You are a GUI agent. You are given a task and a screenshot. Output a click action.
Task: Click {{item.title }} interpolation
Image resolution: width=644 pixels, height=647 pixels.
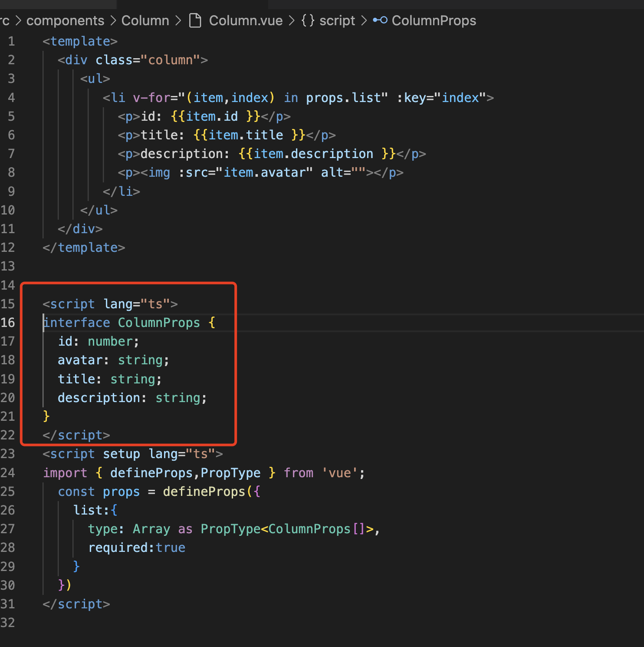click(249, 135)
